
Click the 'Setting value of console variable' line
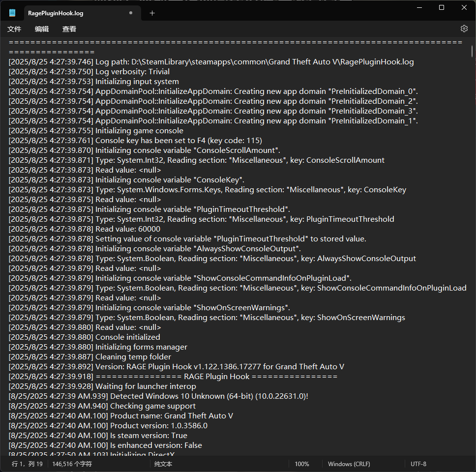[x=188, y=239]
